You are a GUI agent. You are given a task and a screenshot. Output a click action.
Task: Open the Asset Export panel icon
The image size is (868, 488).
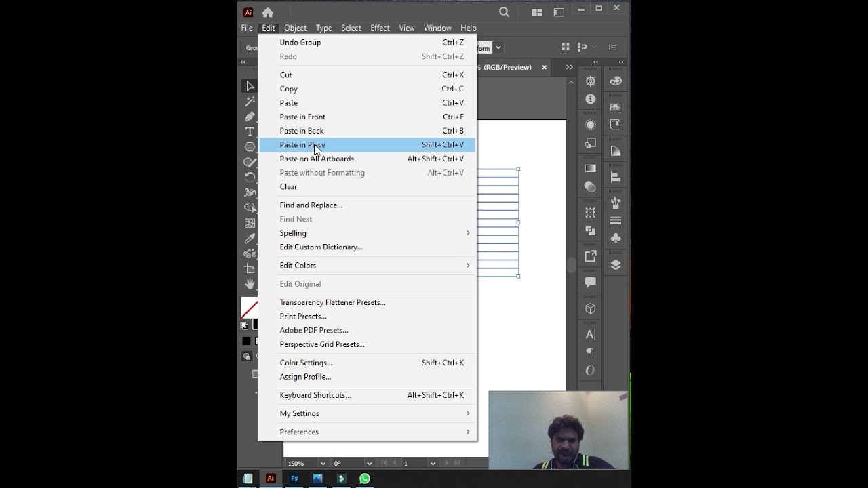click(591, 257)
